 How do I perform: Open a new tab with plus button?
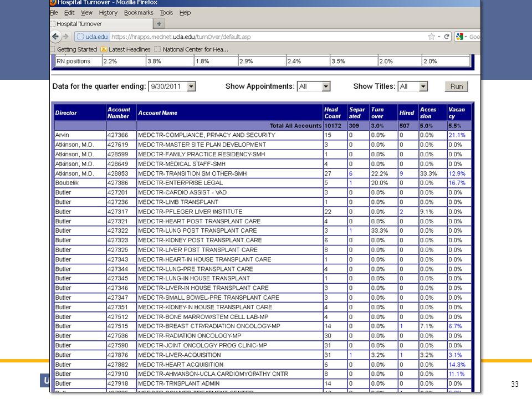click(159, 24)
